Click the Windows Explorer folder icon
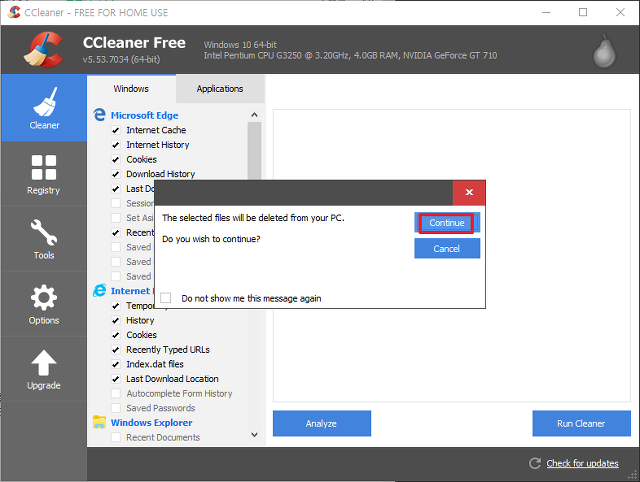Image resolution: width=640 pixels, height=482 pixels. [x=100, y=422]
